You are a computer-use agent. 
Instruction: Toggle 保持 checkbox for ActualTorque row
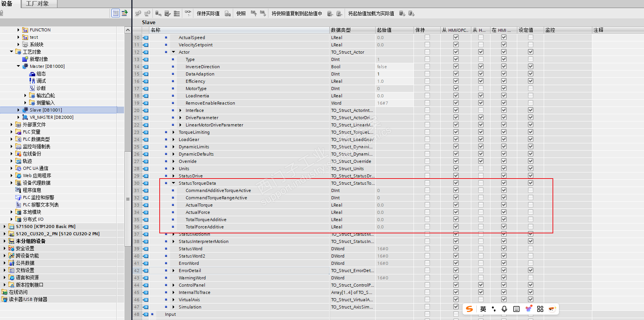coord(427,205)
